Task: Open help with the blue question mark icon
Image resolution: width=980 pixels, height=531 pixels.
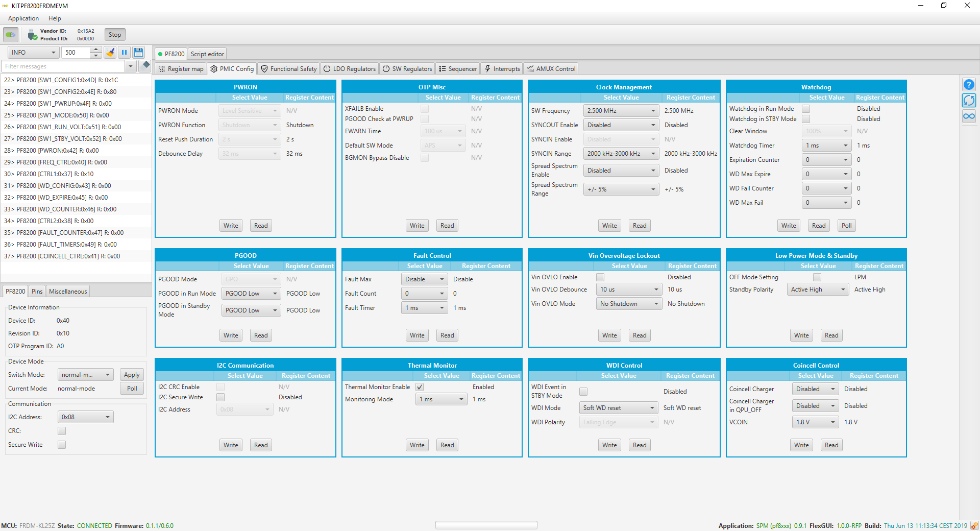Action: [x=968, y=85]
